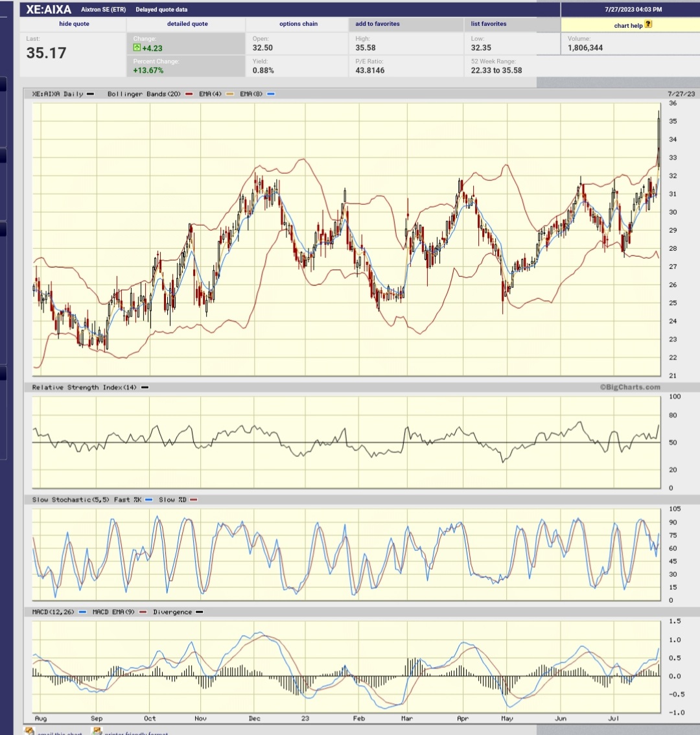Switch to the detailed quote tab

pos(187,24)
